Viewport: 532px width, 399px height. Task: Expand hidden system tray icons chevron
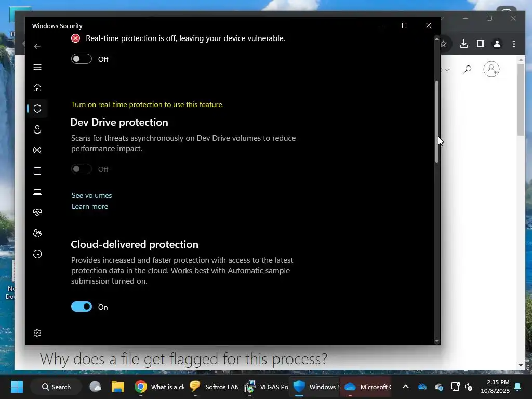click(x=406, y=387)
